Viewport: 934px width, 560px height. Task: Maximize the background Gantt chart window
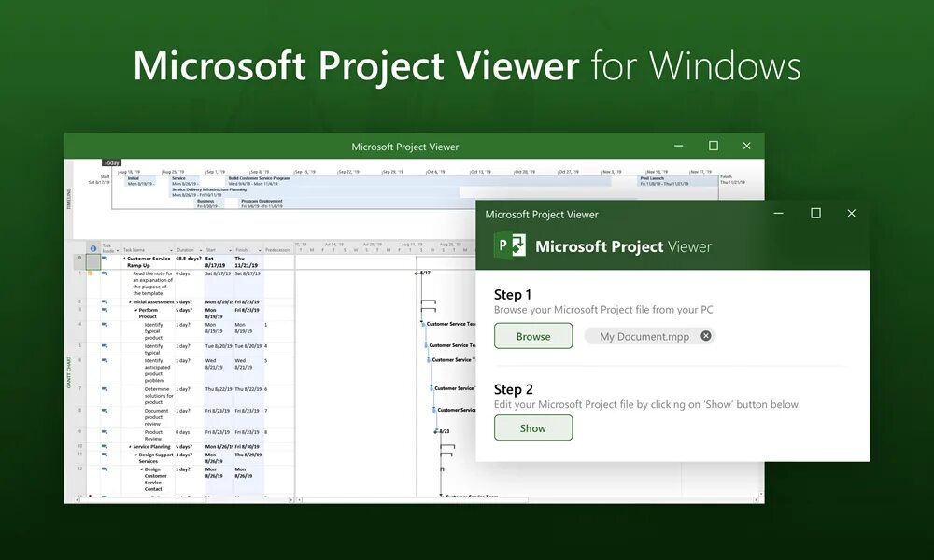(713, 146)
